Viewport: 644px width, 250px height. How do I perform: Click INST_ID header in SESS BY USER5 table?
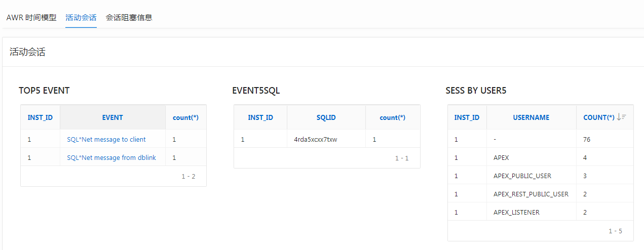pos(467,117)
